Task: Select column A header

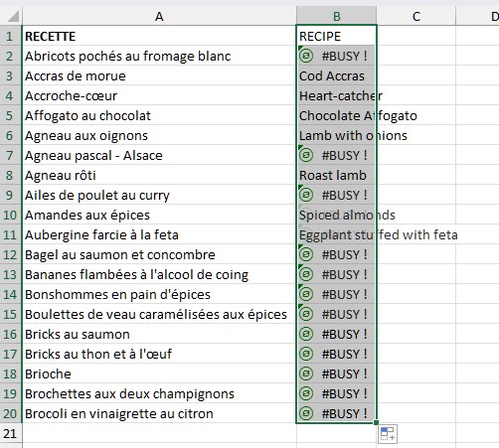Action: pyautogui.click(x=159, y=16)
